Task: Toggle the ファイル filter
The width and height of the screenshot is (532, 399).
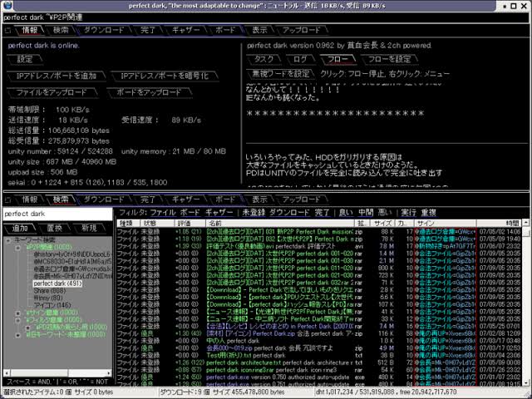Action: 163,213
